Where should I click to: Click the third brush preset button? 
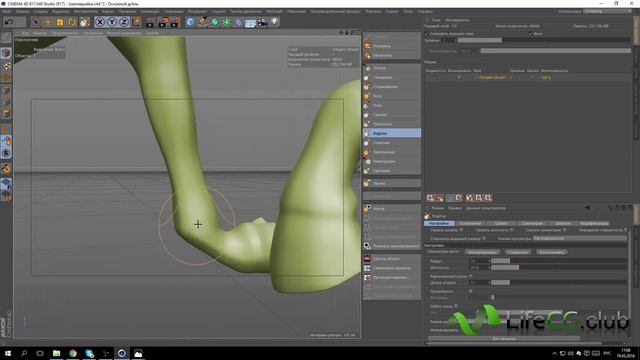pyautogui.click(x=551, y=252)
